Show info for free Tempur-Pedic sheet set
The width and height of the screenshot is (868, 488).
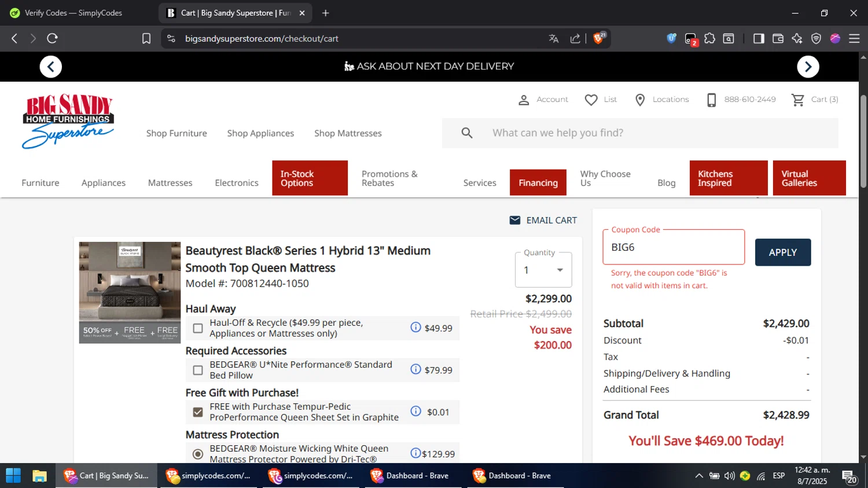[415, 411]
